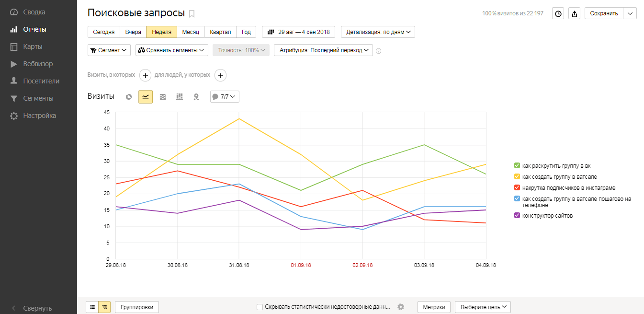Expand Детализация: по дням dropdown
This screenshot has height=314, width=644.
coord(378,32)
